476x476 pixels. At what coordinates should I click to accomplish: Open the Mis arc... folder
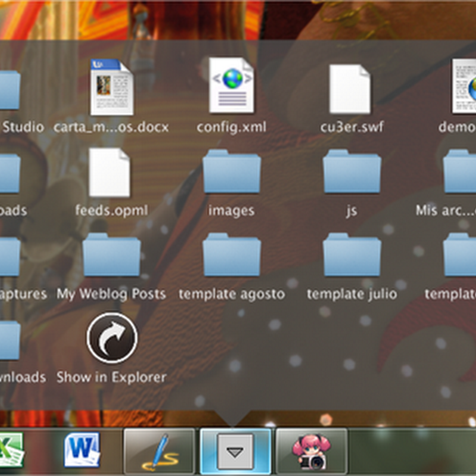[461, 172]
